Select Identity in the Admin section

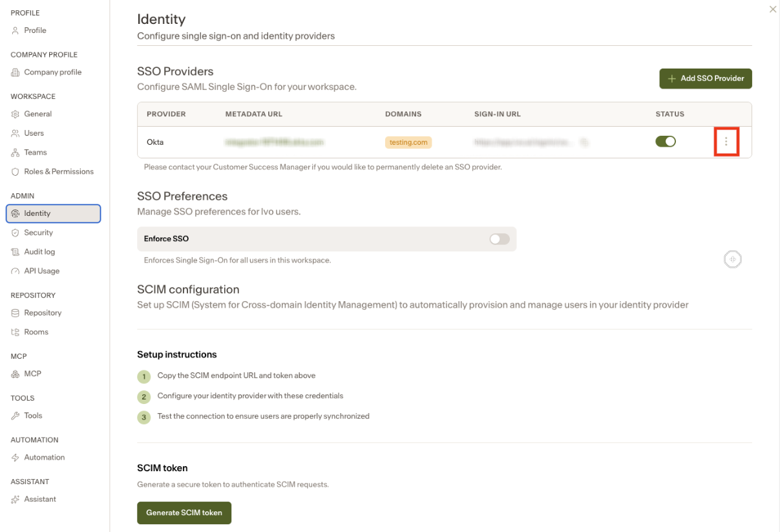coord(54,213)
